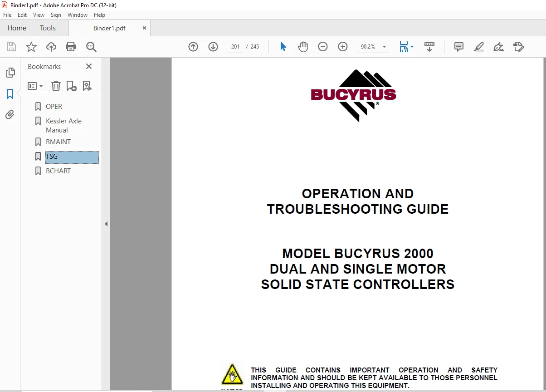Click the fit width page display icon
Image resolution: width=546 pixels, height=392 pixels.
click(403, 47)
